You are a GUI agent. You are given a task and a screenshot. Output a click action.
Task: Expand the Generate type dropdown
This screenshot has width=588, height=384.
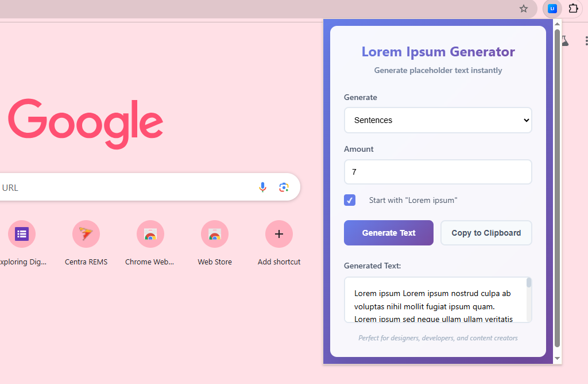438,120
